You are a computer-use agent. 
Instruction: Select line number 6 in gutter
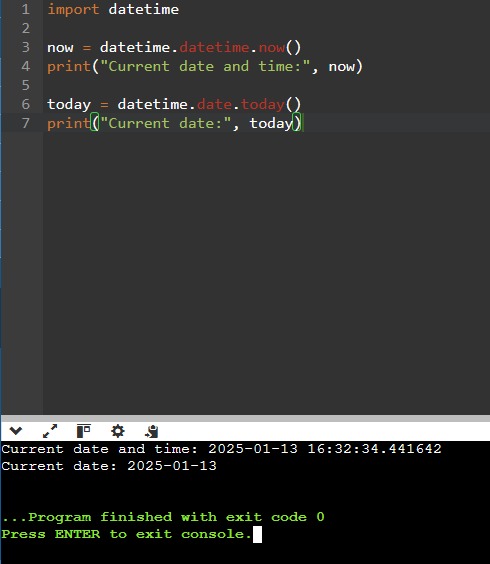tap(26, 104)
